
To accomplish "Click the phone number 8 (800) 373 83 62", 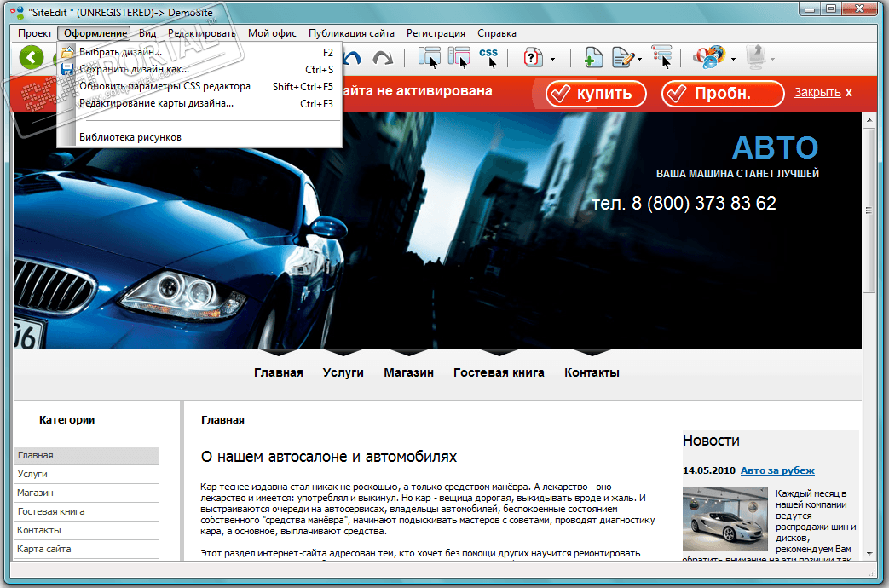I will pyautogui.click(x=703, y=203).
